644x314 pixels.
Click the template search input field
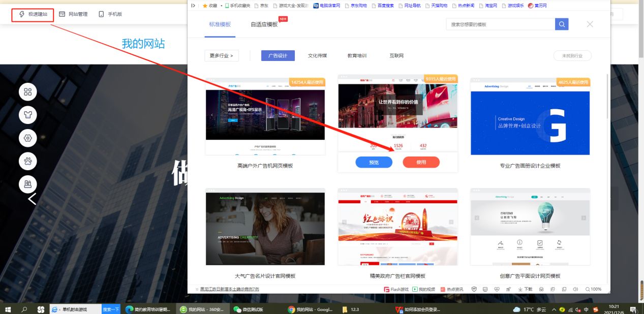click(x=501, y=24)
